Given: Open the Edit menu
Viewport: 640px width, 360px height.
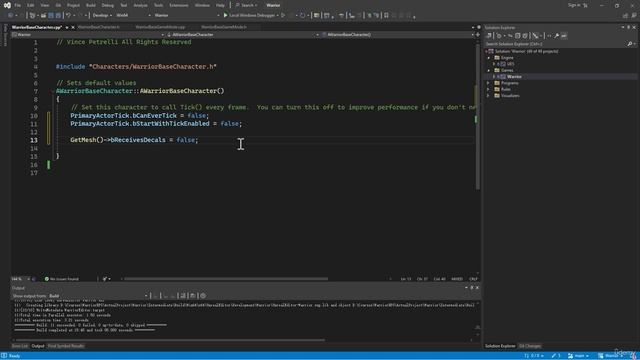Looking at the screenshot, I should coord(31,5).
